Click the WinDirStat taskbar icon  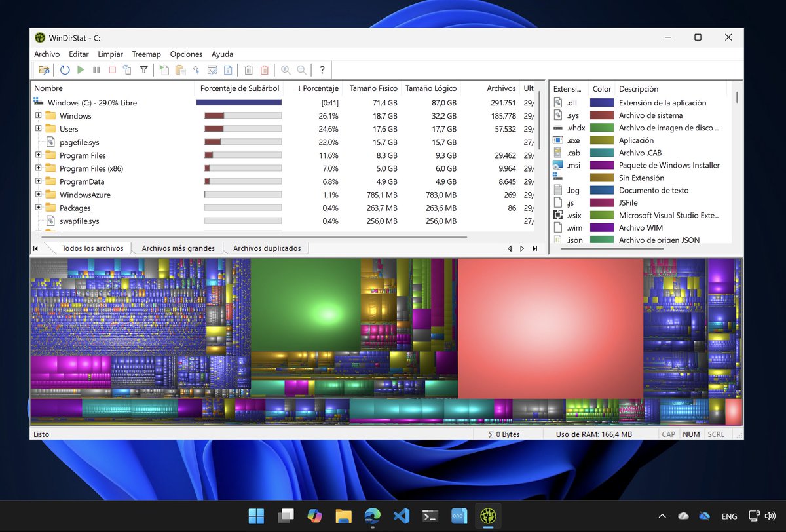point(488,516)
